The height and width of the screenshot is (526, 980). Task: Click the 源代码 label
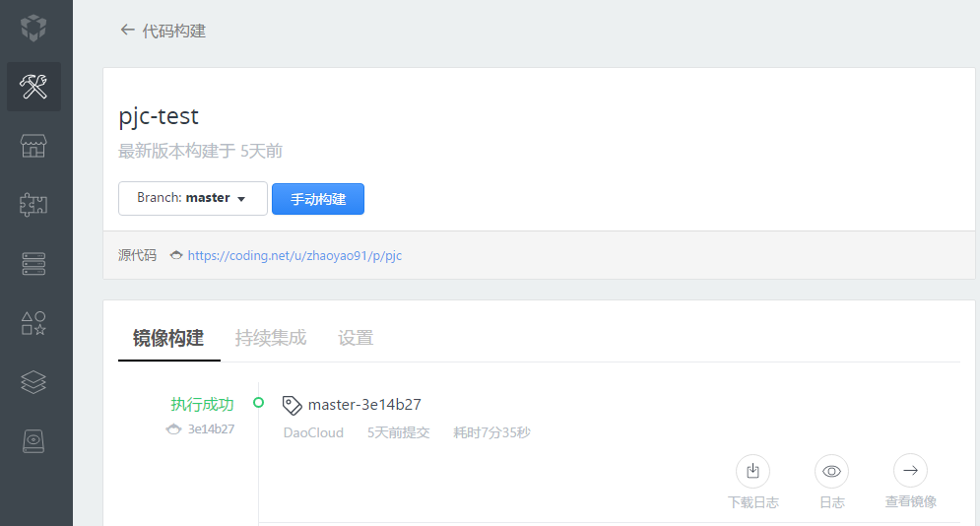[137, 255]
